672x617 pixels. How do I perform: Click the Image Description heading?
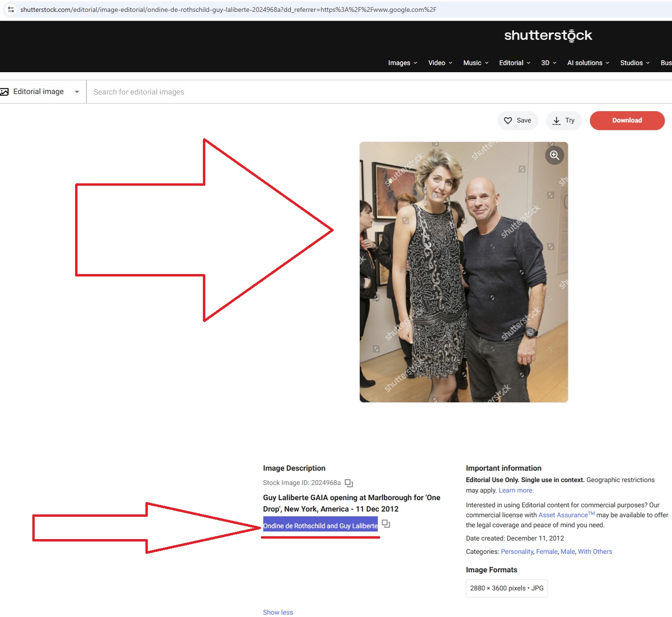294,468
